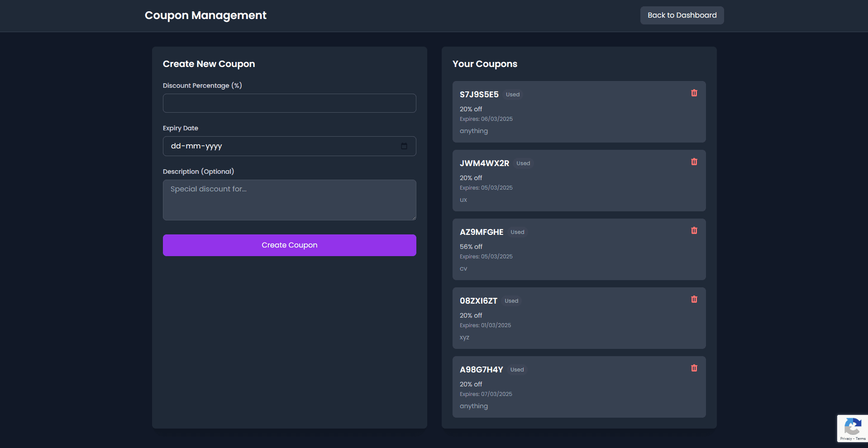Delete coupon 08ZXI6ZT using trash icon
Screen dimensions: 868x448
pos(694,299)
